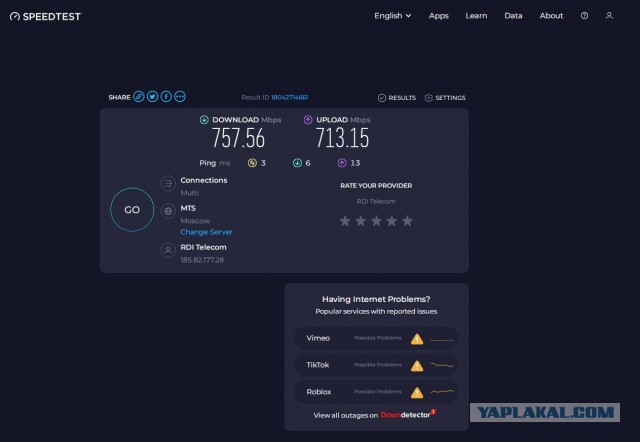Click Roblox warning triangle icon

[417, 393]
